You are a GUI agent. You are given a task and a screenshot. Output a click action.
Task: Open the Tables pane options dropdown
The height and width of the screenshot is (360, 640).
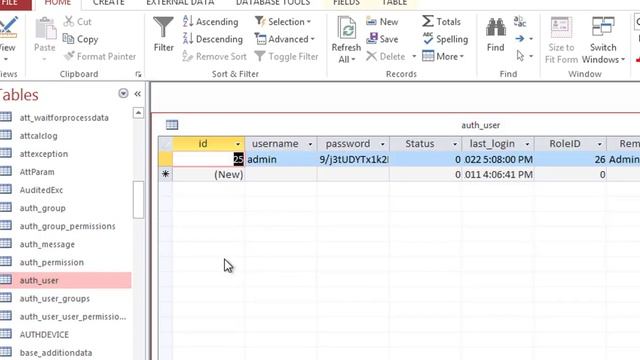coord(123,93)
